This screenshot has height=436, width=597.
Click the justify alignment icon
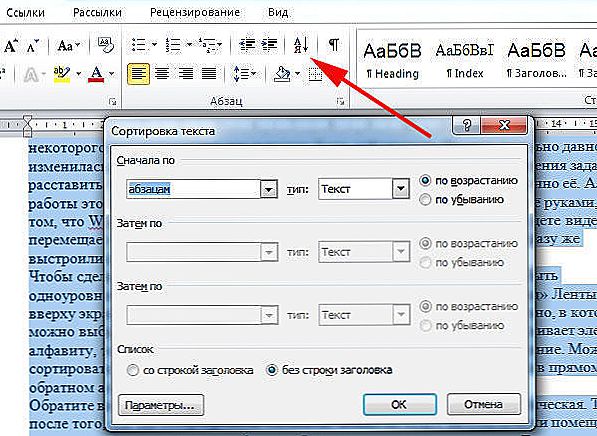[209, 73]
